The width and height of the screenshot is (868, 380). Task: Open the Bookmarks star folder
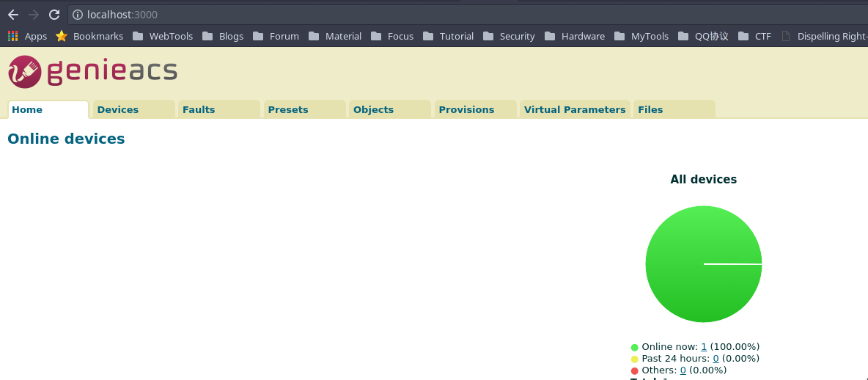click(89, 36)
